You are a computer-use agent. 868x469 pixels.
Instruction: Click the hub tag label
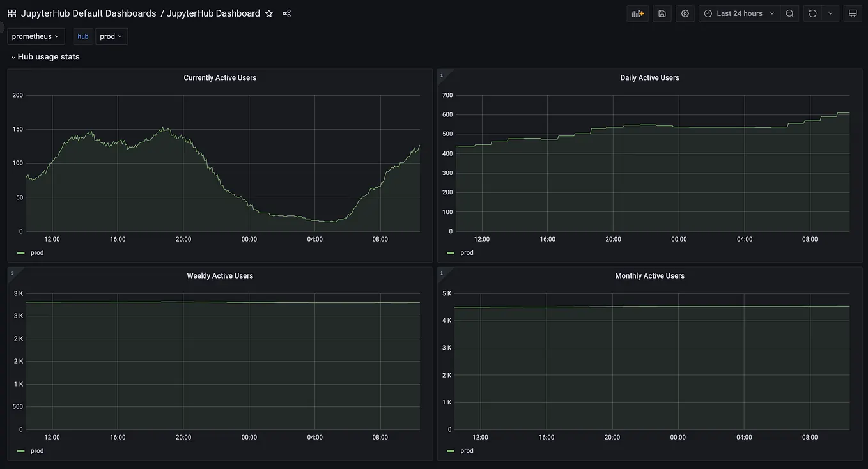point(82,36)
